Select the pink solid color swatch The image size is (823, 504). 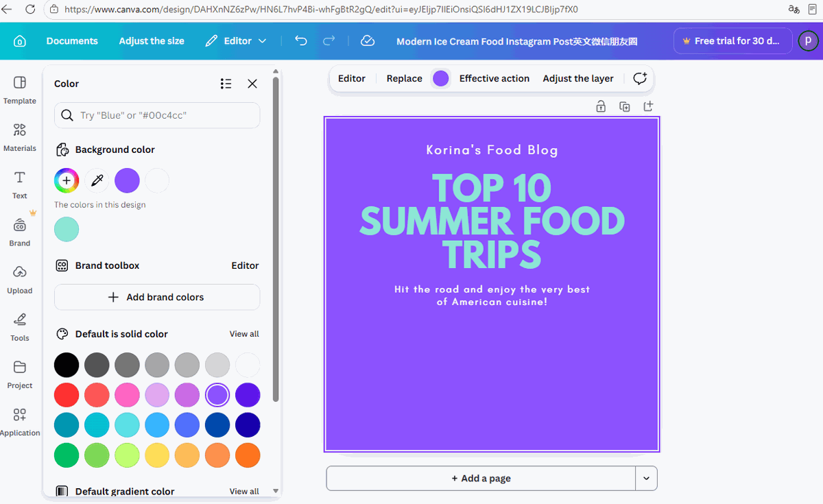127,395
